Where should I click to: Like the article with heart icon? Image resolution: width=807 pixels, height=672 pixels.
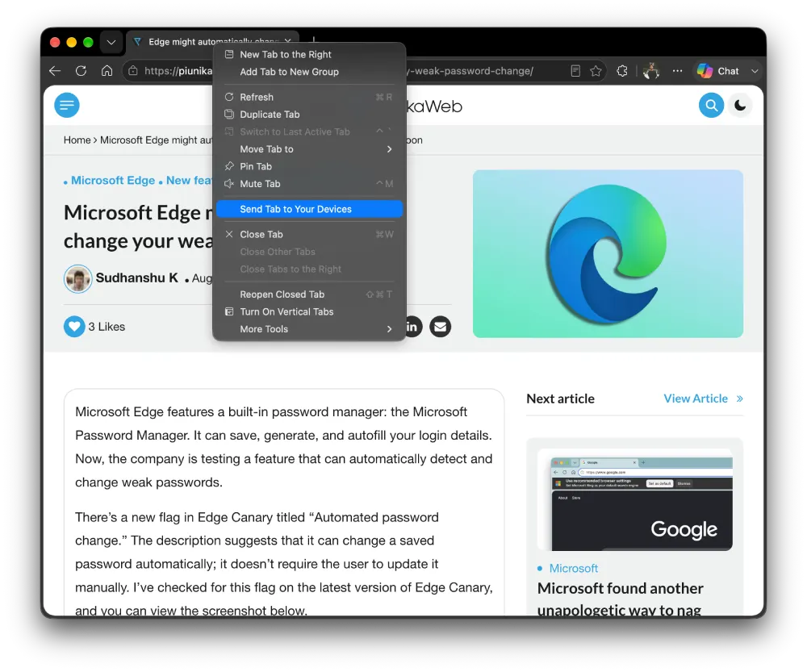coord(74,327)
